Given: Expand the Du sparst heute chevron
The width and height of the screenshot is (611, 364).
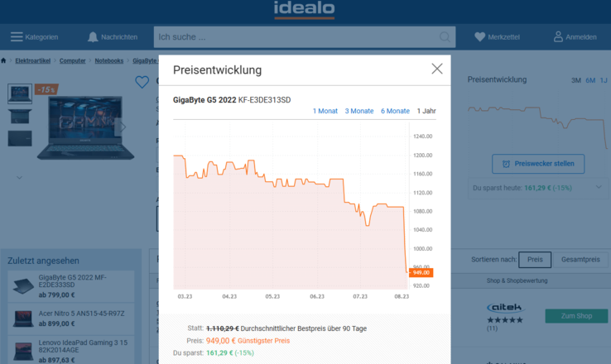Looking at the screenshot, I should pos(599,188).
